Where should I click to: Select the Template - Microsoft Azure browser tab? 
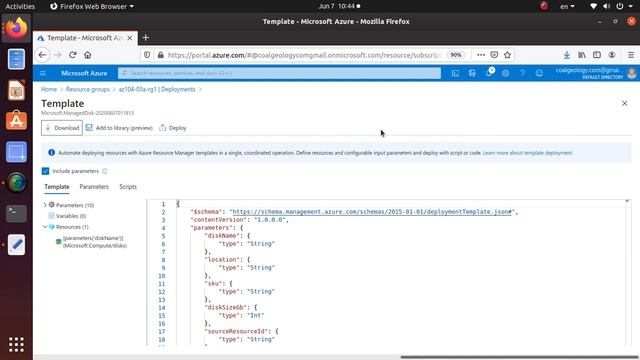(x=84, y=38)
